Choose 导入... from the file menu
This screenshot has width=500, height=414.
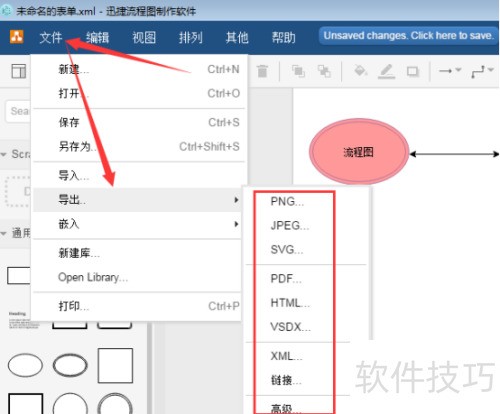(x=139, y=175)
